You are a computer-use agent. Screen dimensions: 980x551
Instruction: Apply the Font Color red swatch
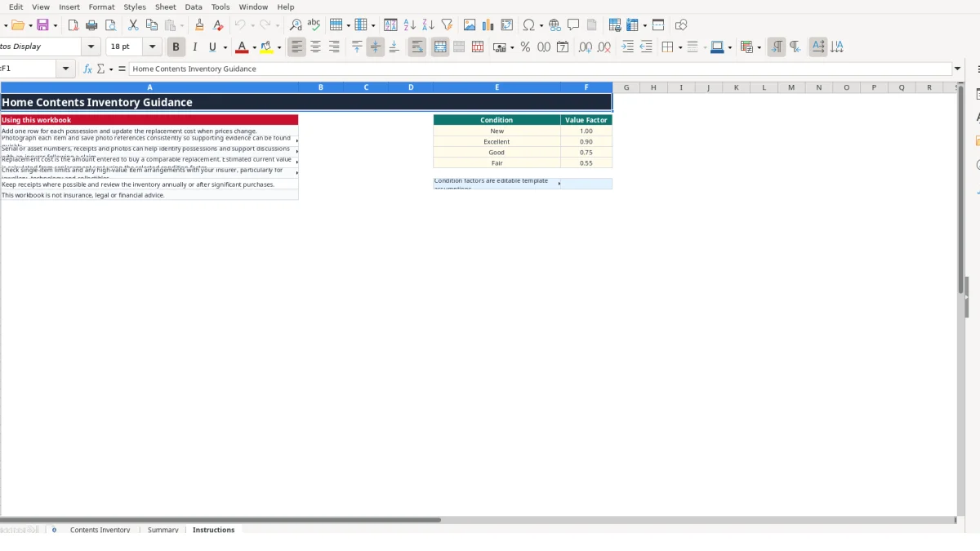(241, 47)
